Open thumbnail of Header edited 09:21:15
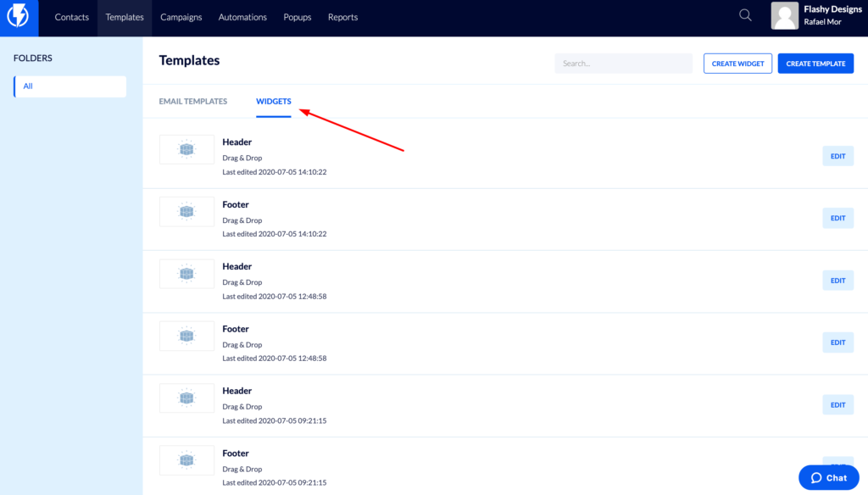The width and height of the screenshot is (868, 495). tap(186, 398)
